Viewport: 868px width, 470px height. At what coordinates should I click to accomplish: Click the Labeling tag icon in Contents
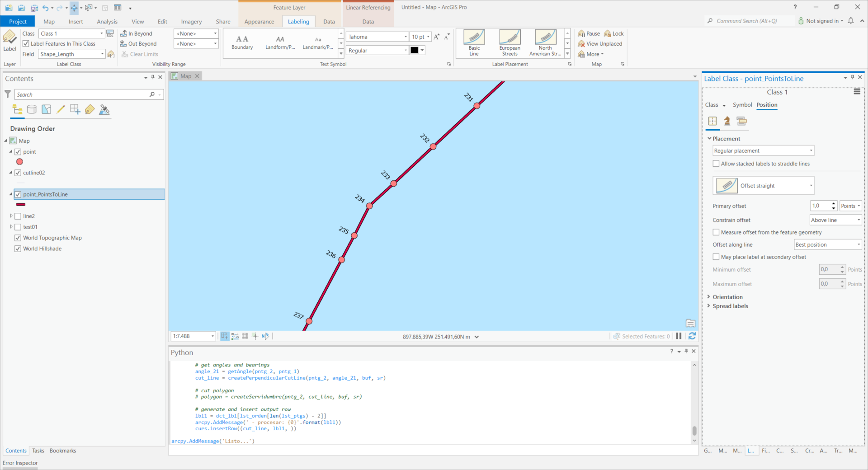90,109
